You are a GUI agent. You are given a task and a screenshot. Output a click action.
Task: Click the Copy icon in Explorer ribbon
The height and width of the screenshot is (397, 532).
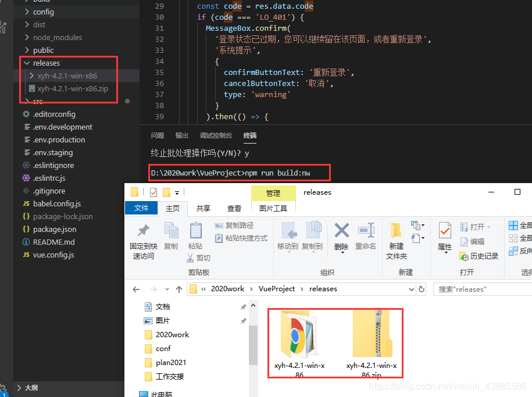(171, 230)
